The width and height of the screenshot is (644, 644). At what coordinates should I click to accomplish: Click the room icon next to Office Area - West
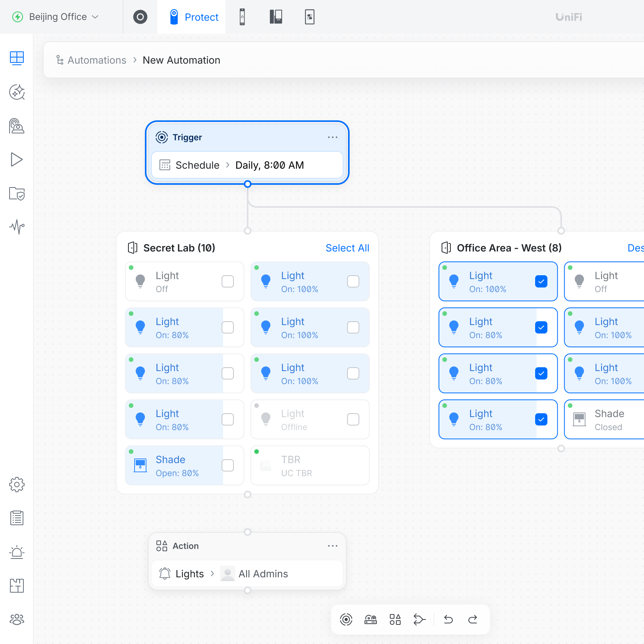coord(446,248)
